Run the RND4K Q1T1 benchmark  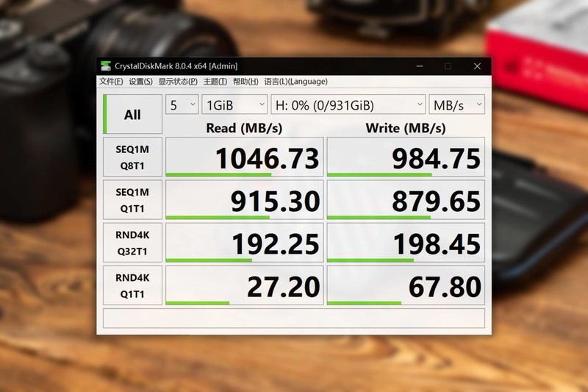[132, 285]
